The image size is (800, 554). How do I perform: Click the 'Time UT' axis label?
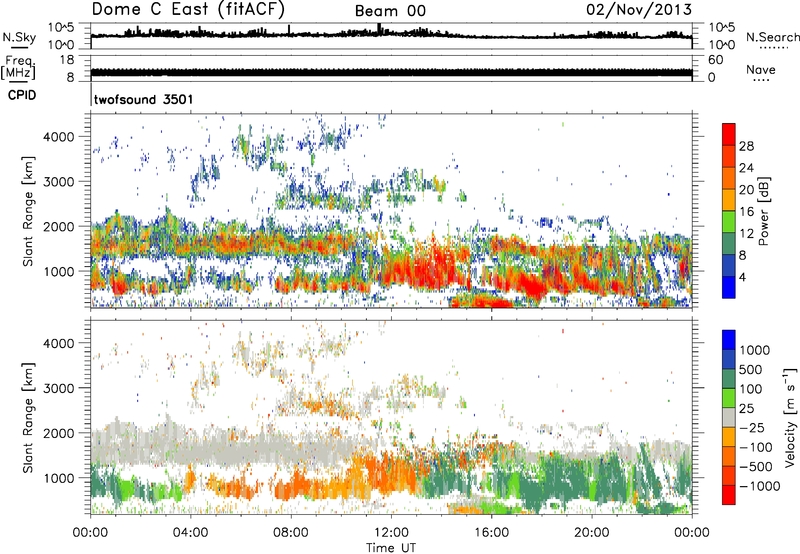pos(391,548)
